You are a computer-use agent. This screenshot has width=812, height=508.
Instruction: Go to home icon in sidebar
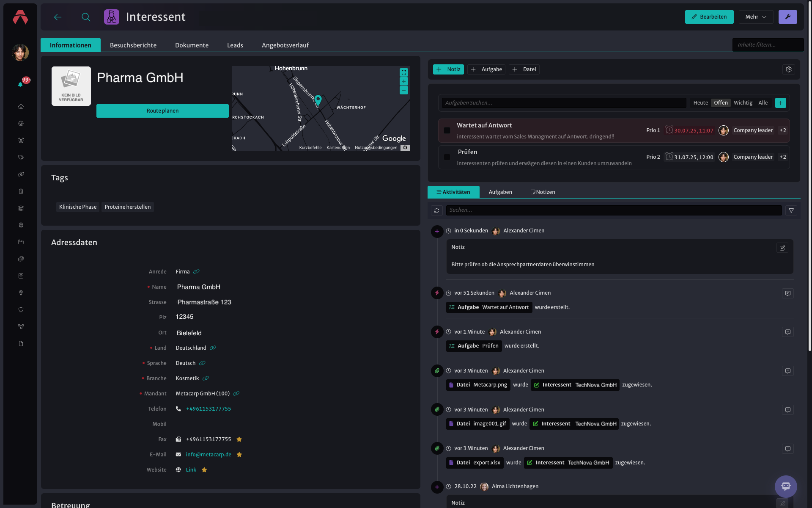click(x=21, y=107)
